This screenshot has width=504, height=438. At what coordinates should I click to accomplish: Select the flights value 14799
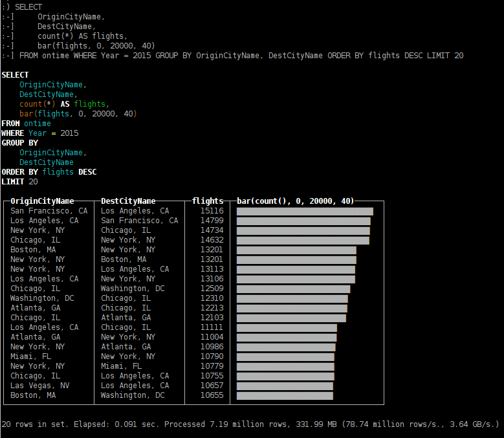coord(212,221)
